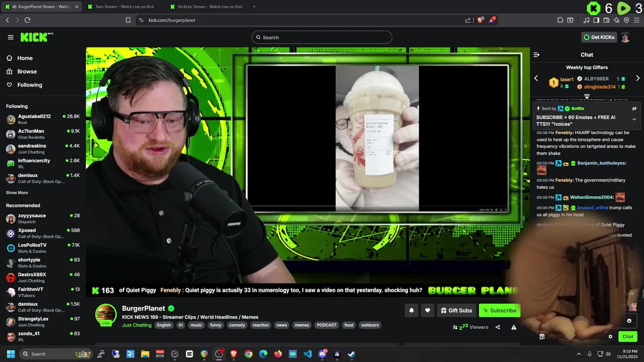Screen dimensions: 644x362
Task: Open Benjamin_buttholeyes username in chat
Action: point(601,163)
